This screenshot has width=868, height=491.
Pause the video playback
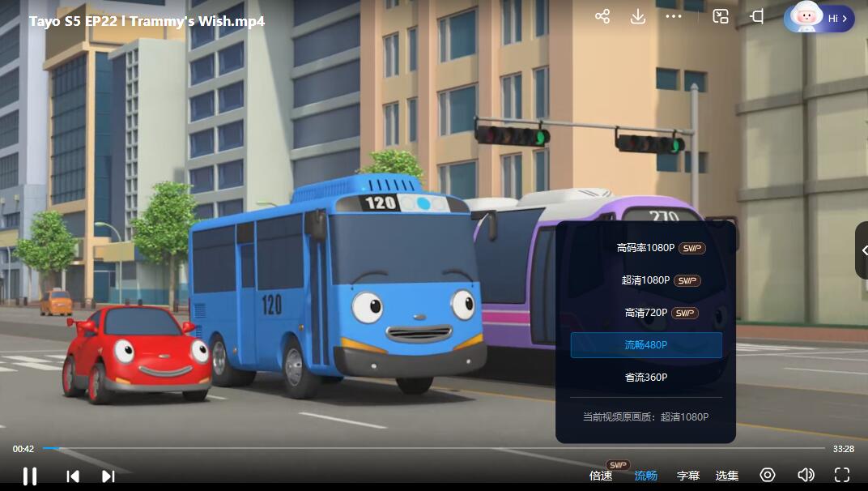[x=30, y=476]
